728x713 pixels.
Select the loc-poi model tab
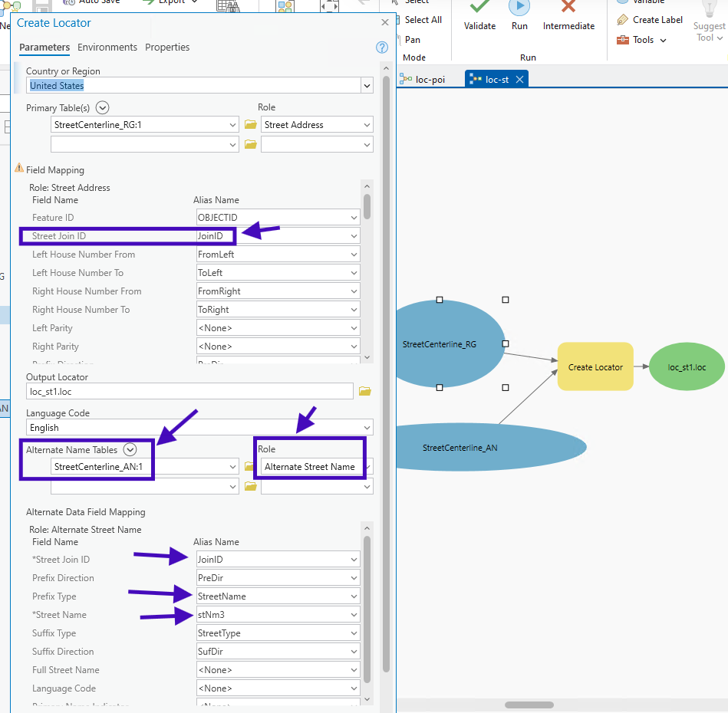tap(424, 80)
